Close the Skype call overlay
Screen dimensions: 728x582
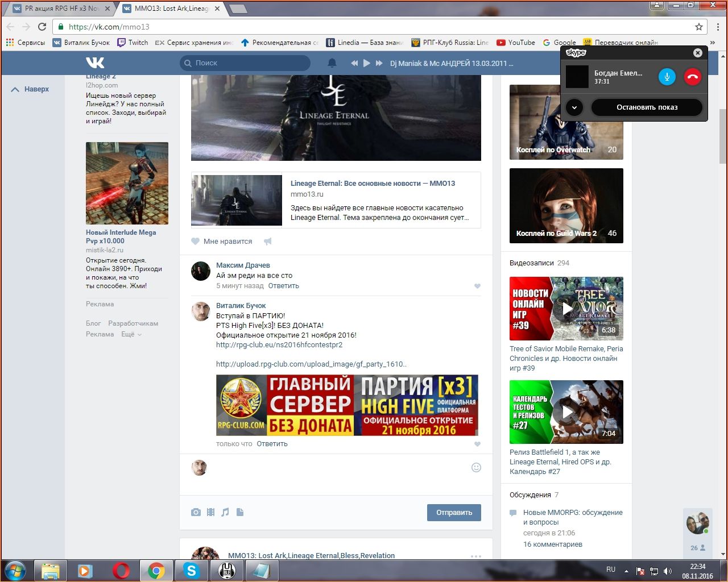click(x=698, y=53)
